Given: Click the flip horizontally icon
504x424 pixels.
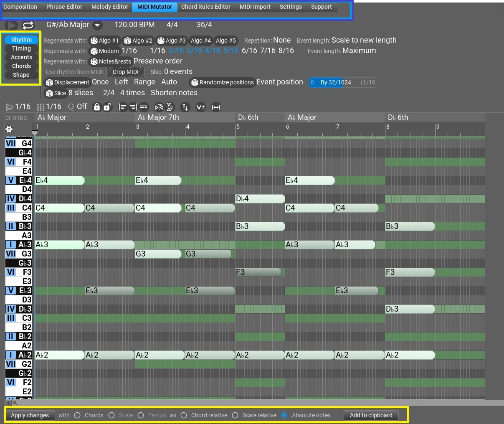Looking at the screenshot, I should [159, 107].
